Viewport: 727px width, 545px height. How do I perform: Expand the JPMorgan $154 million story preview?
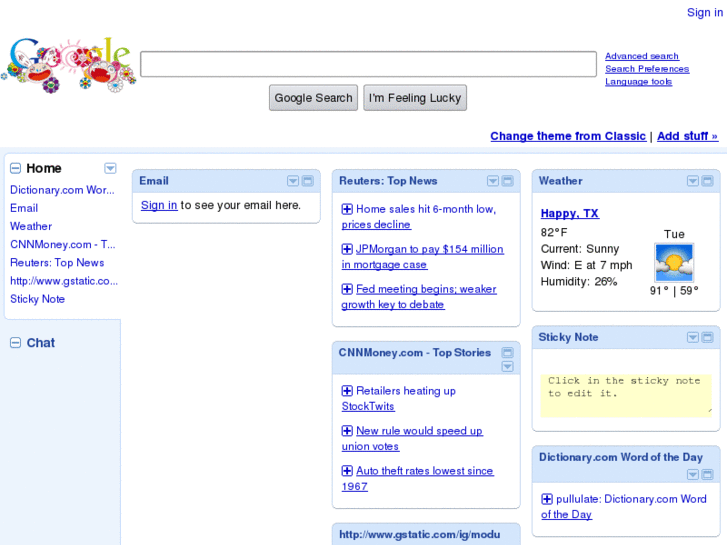click(347, 249)
